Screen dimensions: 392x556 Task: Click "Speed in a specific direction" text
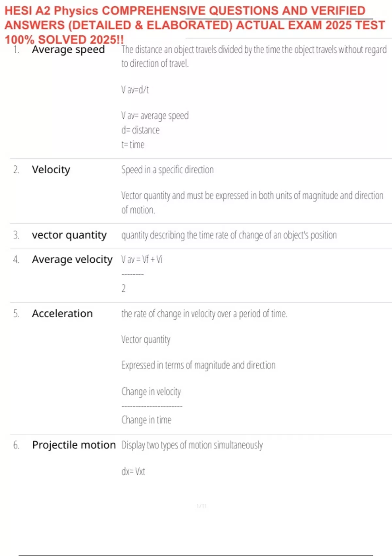point(167,170)
